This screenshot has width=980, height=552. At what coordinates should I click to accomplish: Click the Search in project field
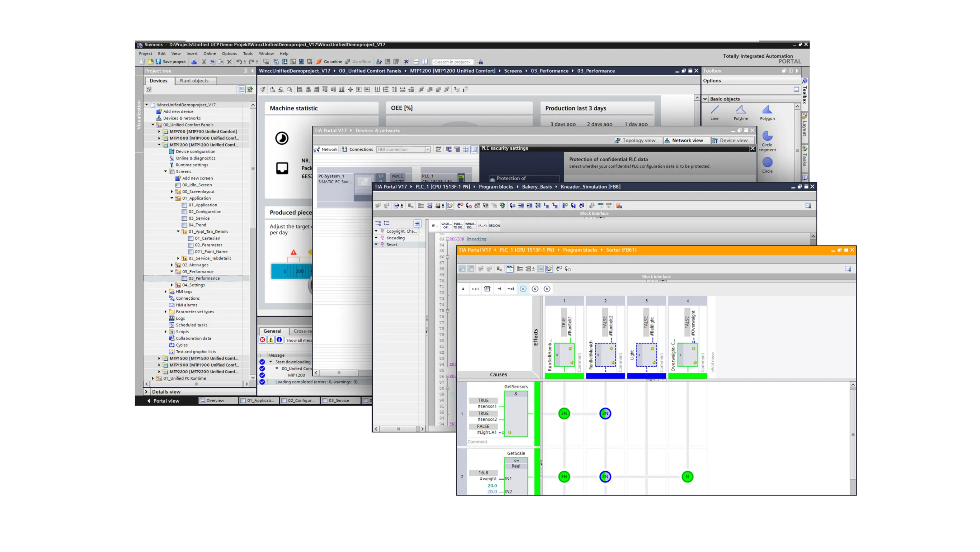pyautogui.click(x=452, y=62)
